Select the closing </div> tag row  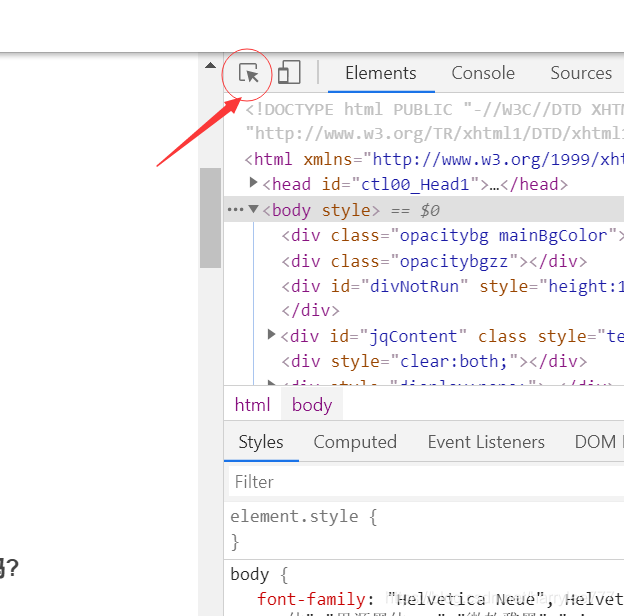click(310, 311)
